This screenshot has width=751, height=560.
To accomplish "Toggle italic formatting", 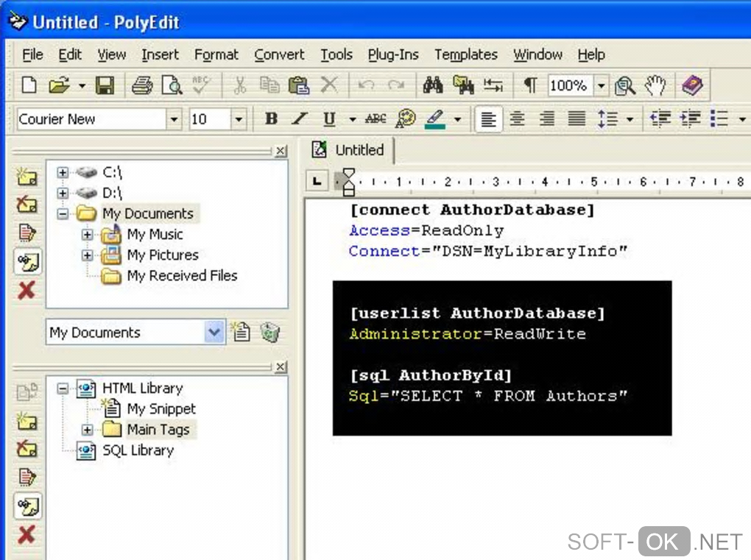I will (300, 118).
